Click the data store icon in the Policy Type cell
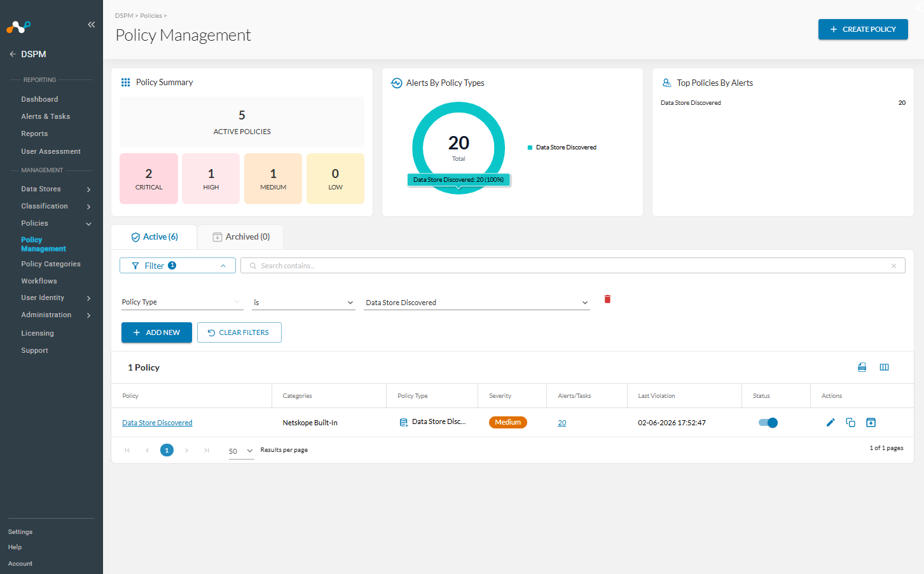This screenshot has width=924, height=574. pyautogui.click(x=403, y=423)
